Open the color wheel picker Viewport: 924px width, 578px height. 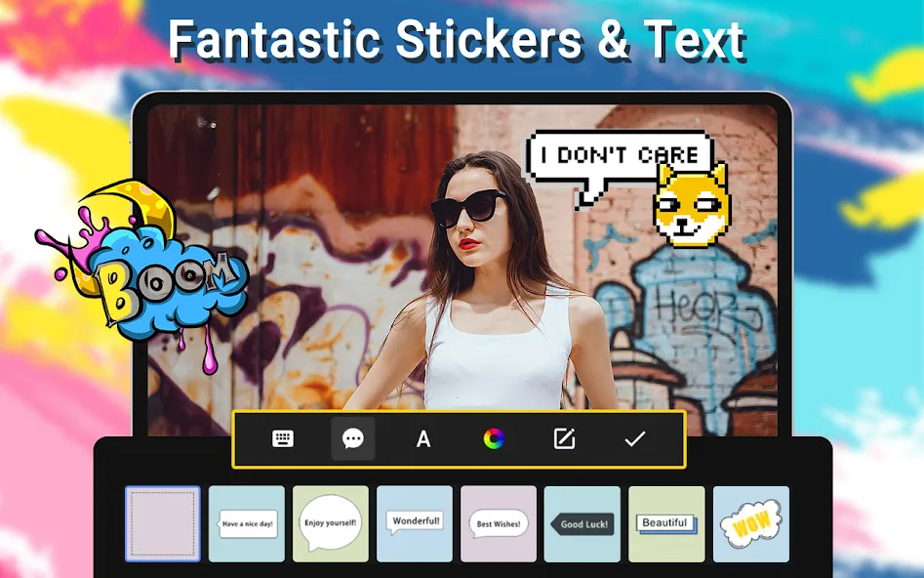pyautogui.click(x=494, y=438)
